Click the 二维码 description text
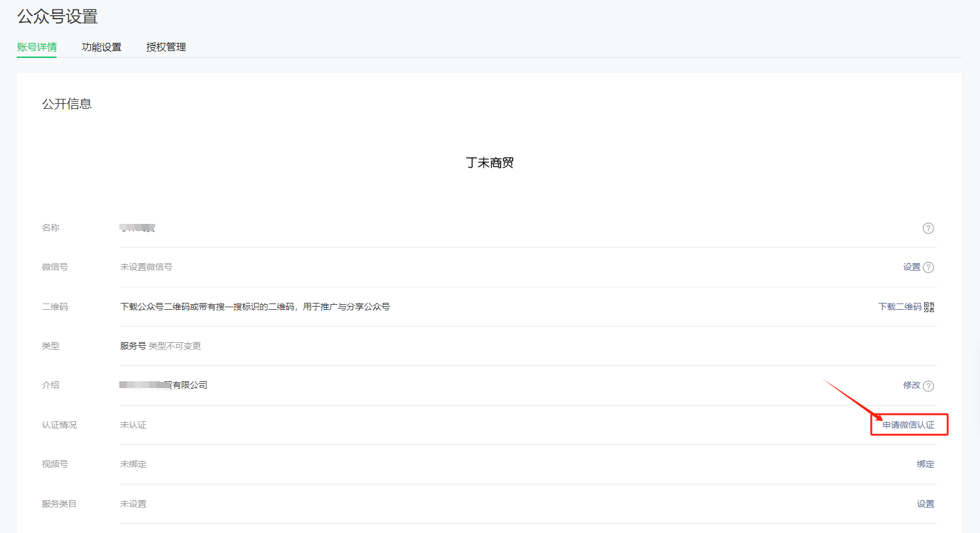Viewport: 980px width, 533px height. (x=255, y=307)
